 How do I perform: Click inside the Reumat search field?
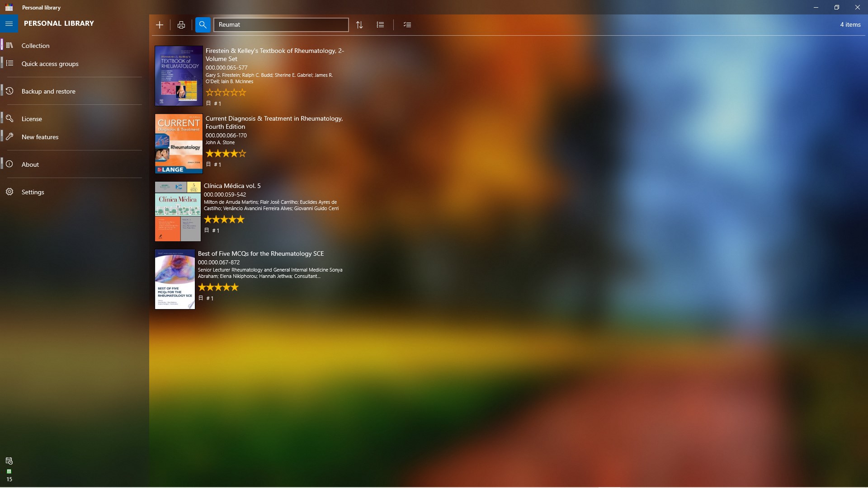[281, 24]
